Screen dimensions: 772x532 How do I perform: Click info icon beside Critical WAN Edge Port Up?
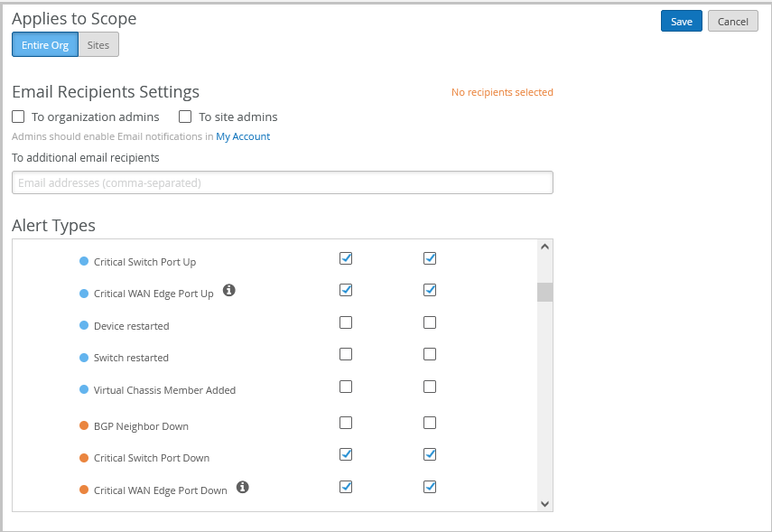click(229, 290)
